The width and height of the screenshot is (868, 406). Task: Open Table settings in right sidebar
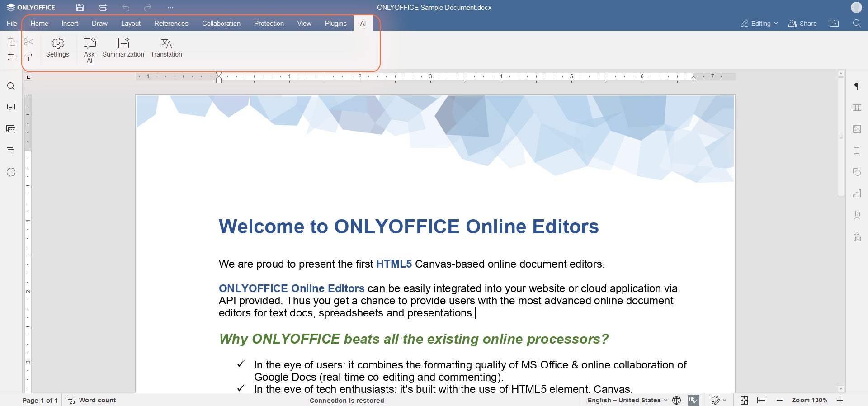(x=857, y=108)
